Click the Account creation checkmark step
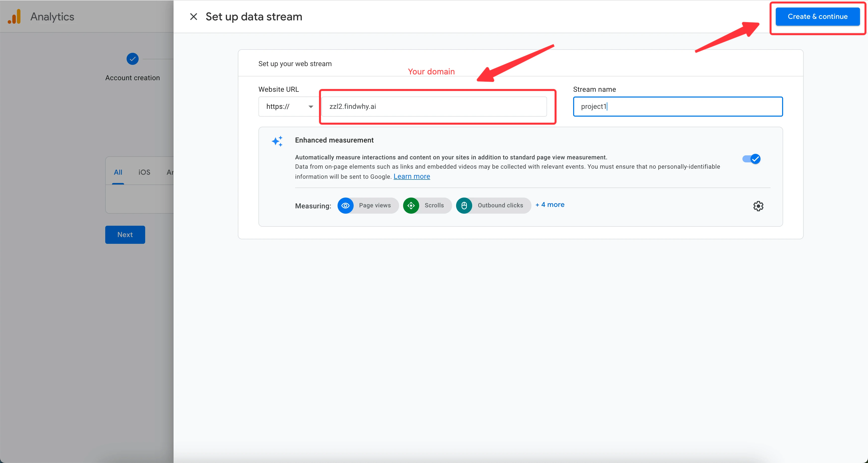868x463 pixels. pos(132,59)
